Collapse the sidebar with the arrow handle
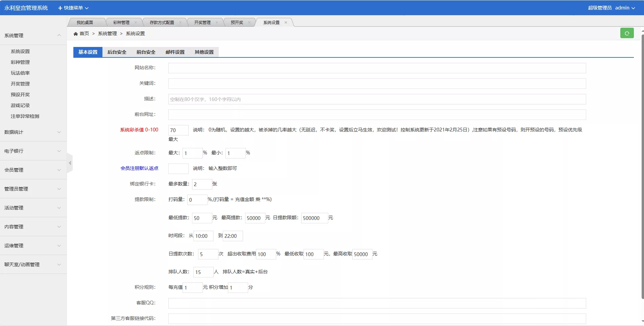 click(70, 163)
